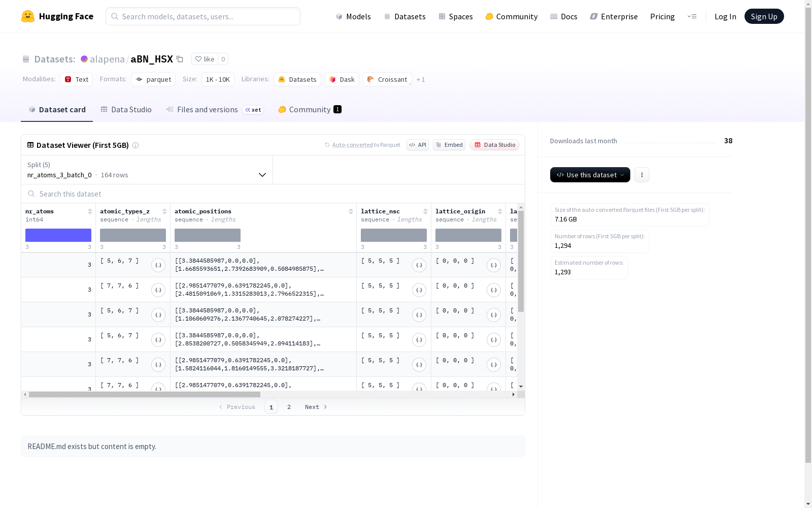Image resolution: width=812 pixels, height=508 pixels.
Task: Click the datasets stack icon beside Datasets:
Action: [x=26, y=59]
